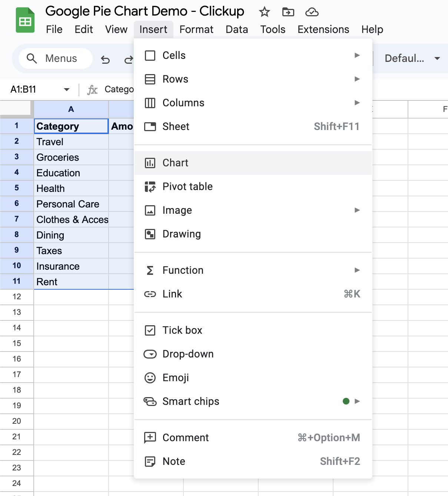Open the Format menu
This screenshot has width=448, height=496.
(x=196, y=30)
